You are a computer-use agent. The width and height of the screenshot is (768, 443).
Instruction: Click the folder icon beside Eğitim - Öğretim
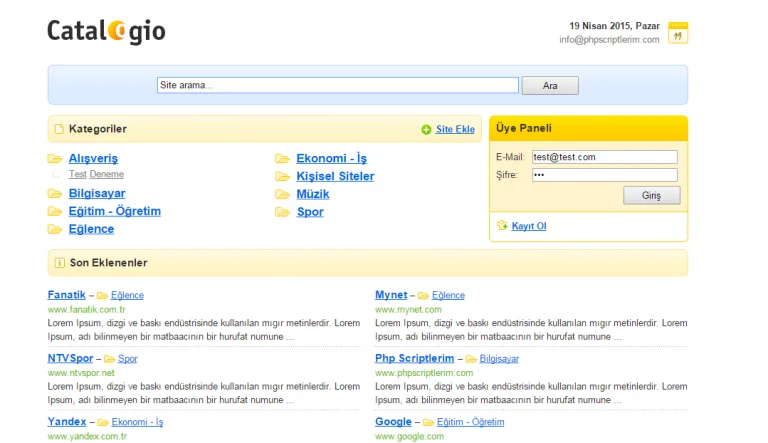coord(55,211)
